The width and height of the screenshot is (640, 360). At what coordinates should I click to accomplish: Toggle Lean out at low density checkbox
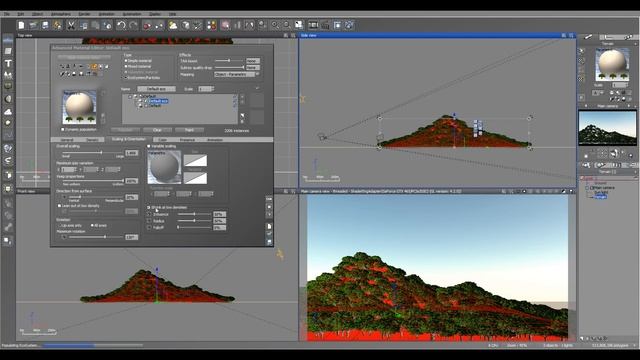(60, 206)
